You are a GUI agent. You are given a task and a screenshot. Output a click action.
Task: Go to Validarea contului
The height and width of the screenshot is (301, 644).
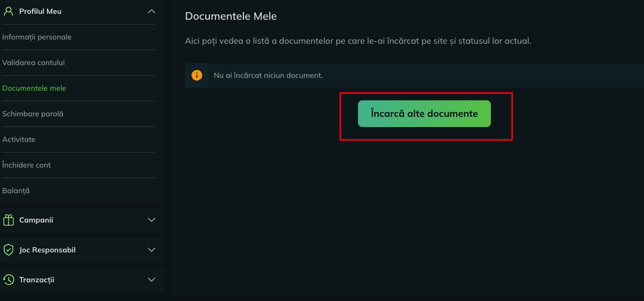34,62
